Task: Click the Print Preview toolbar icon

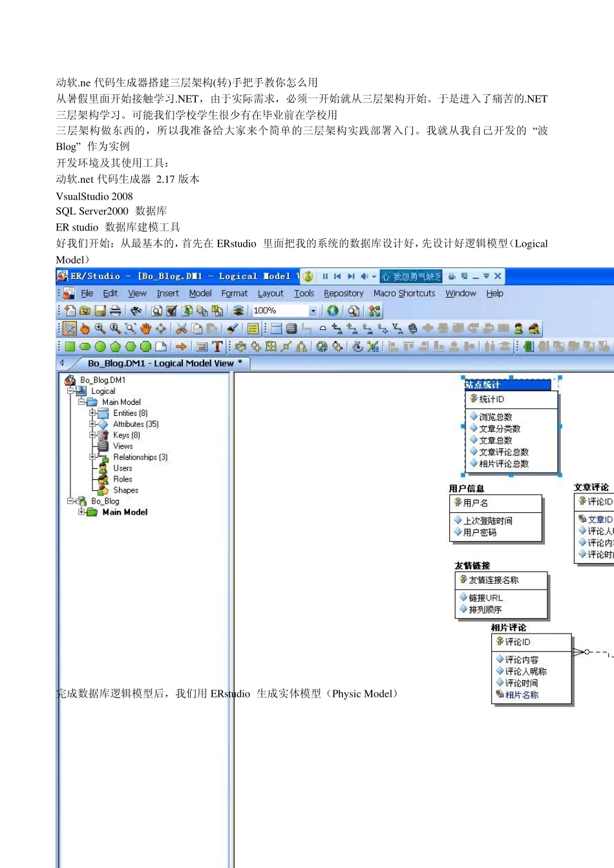Action: coord(156,311)
